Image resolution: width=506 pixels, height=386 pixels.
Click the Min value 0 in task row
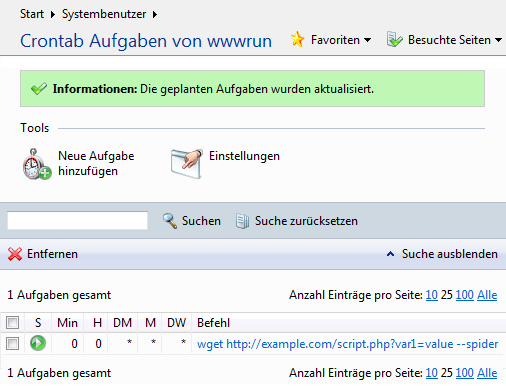(x=74, y=344)
